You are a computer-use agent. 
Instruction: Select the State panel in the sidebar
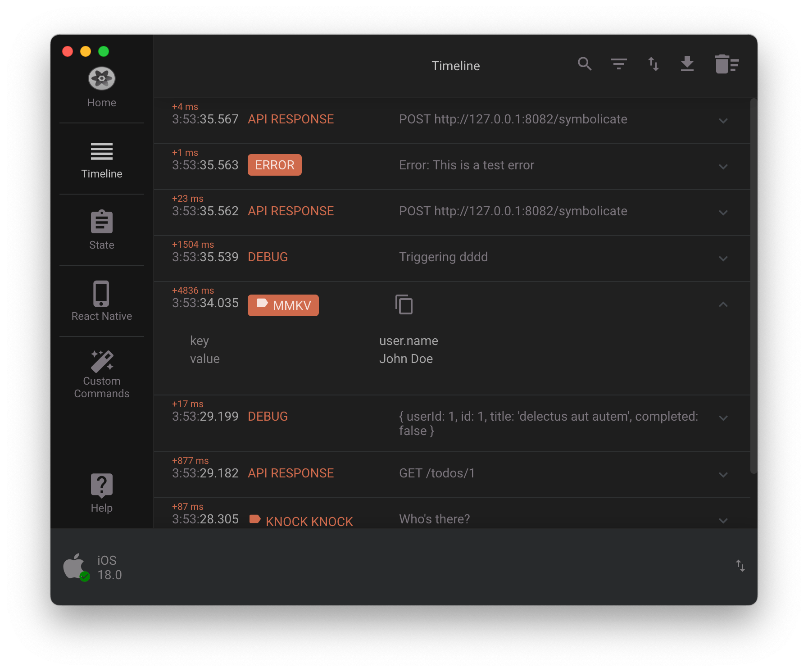(x=101, y=231)
